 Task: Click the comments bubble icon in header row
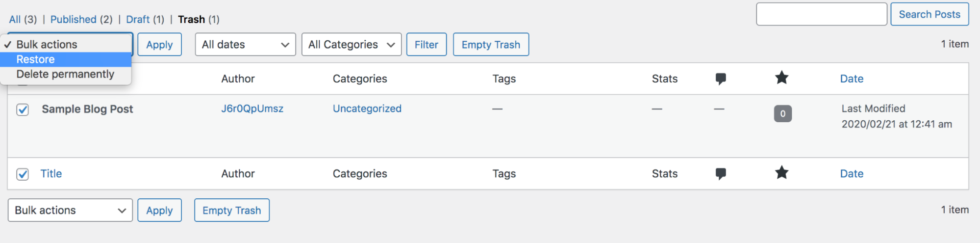720,79
